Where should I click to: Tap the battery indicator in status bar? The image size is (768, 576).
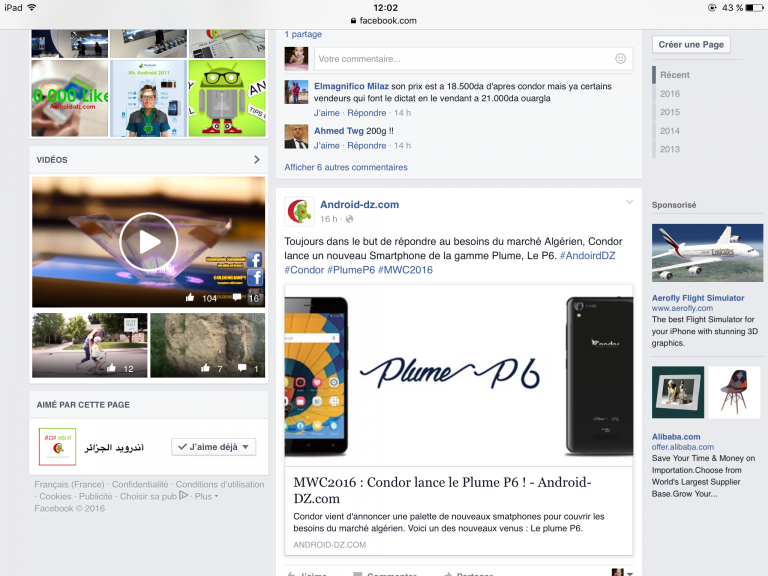(x=754, y=7)
